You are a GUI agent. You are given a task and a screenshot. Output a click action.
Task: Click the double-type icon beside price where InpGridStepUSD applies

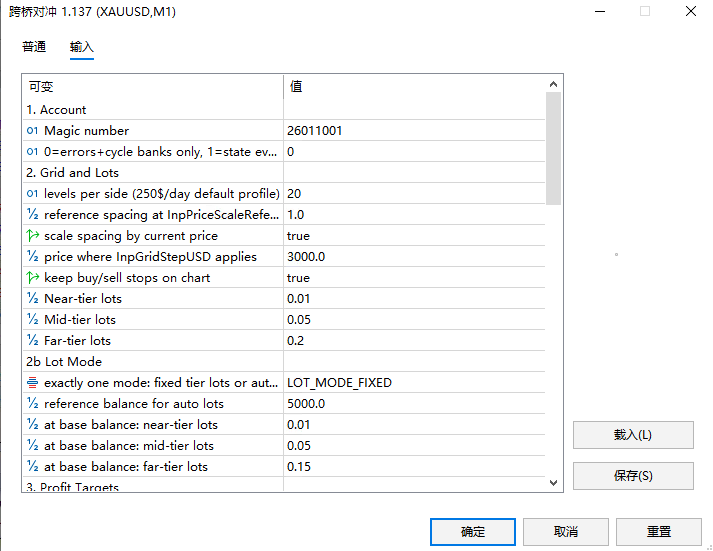click(32, 256)
